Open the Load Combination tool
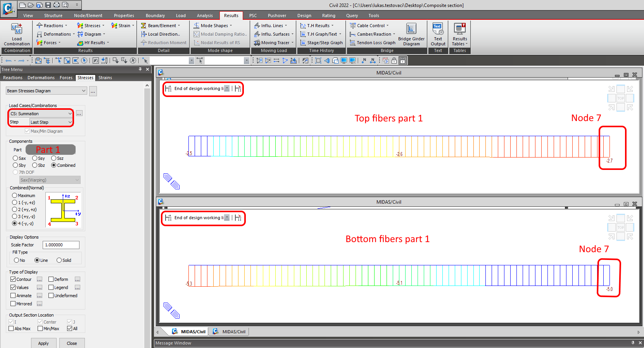 17,34
